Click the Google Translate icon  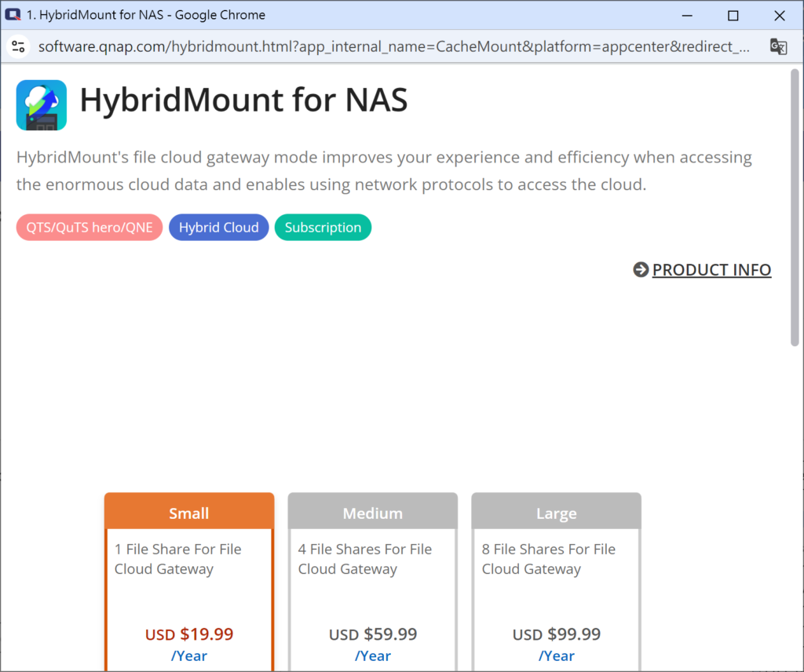pos(778,46)
